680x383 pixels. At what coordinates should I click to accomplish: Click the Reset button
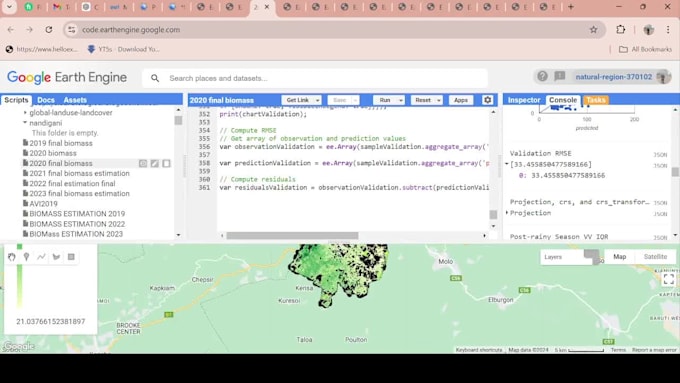pos(423,100)
